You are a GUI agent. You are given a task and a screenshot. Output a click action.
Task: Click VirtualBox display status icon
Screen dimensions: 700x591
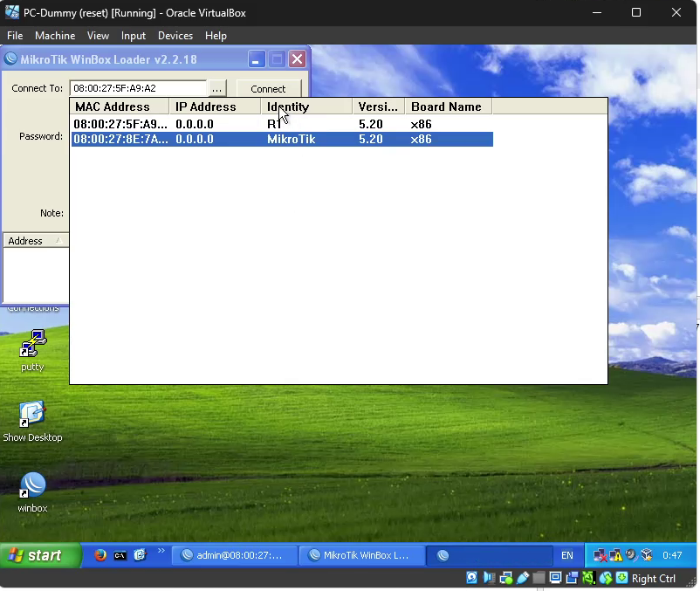point(555,578)
